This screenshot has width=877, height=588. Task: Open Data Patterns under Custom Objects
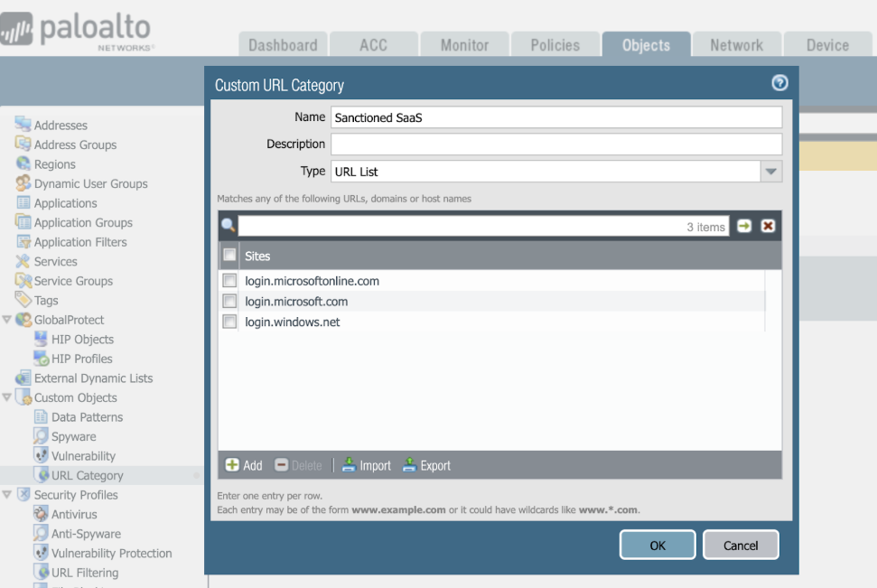(87, 417)
